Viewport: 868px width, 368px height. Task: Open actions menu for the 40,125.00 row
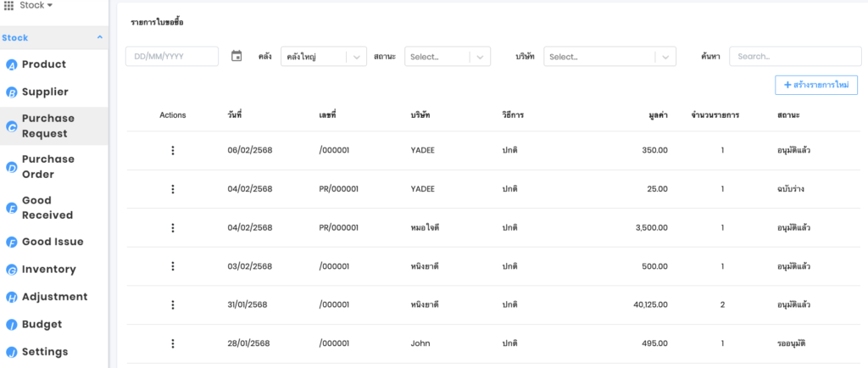[x=173, y=304]
